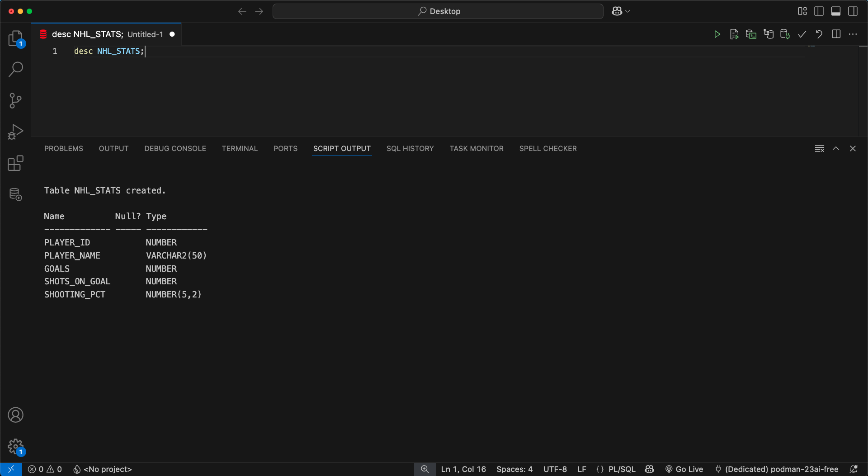The width and height of the screenshot is (868, 476).
Task: Open the zoom magnifier status item
Action: 425,469
